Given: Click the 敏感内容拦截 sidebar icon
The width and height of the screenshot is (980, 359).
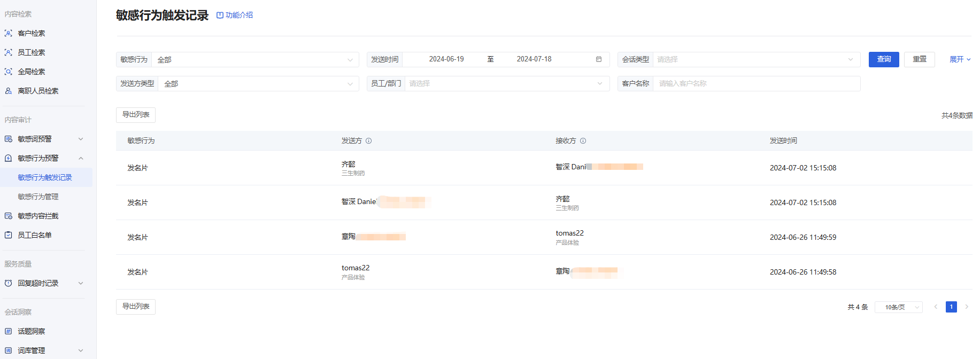Looking at the screenshot, I should (9, 216).
